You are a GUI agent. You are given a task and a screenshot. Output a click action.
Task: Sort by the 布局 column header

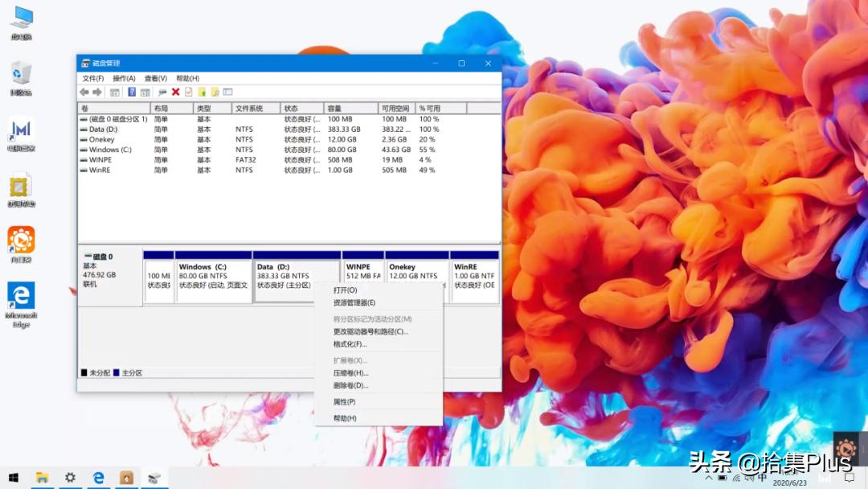[x=172, y=109]
